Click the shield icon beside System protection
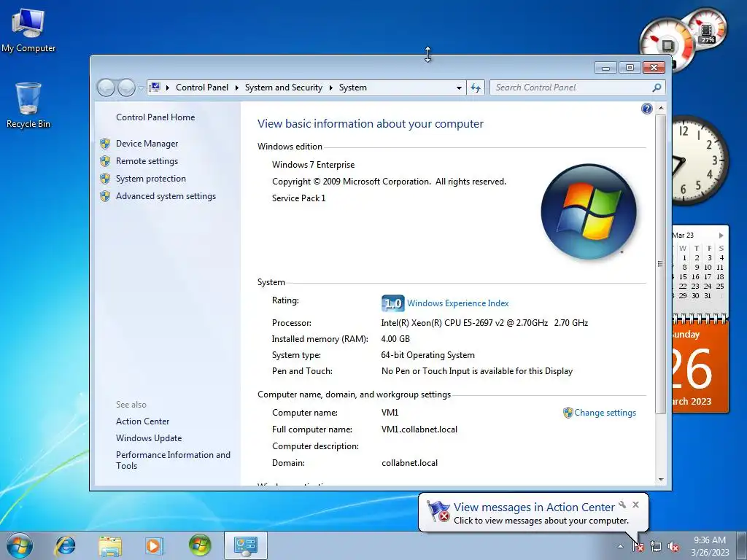The width and height of the screenshot is (747, 560). pos(105,179)
